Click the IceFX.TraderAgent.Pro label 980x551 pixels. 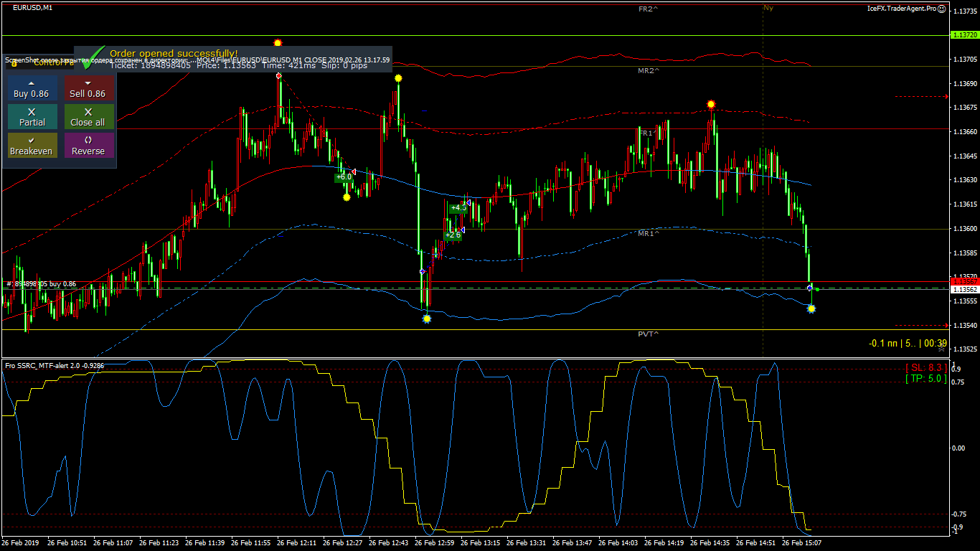click(x=902, y=9)
